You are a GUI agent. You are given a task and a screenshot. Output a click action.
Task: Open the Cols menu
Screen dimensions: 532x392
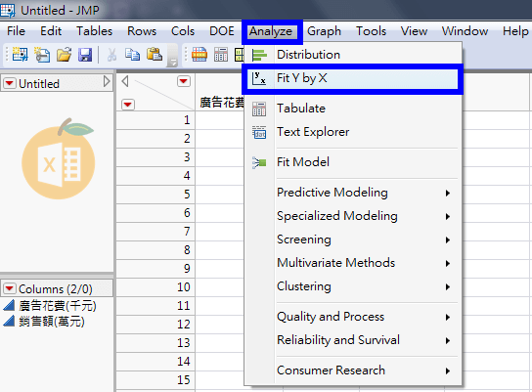click(183, 31)
